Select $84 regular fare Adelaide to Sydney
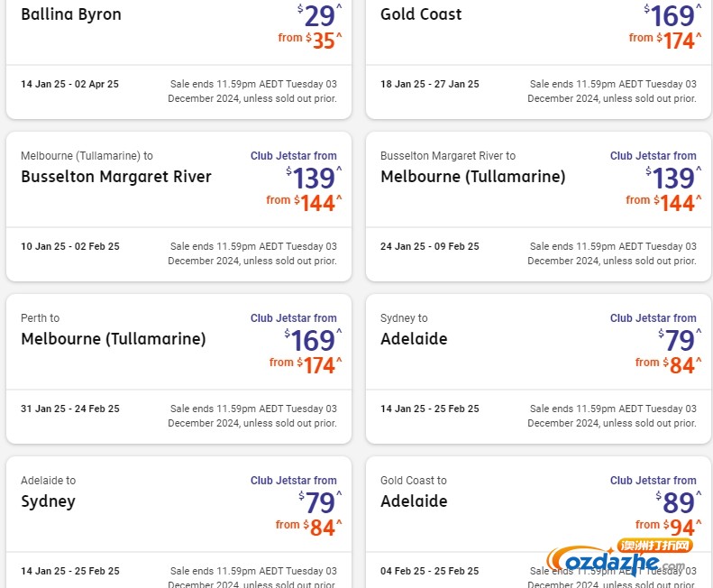The height and width of the screenshot is (588, 713). click(x=322, y=527)
